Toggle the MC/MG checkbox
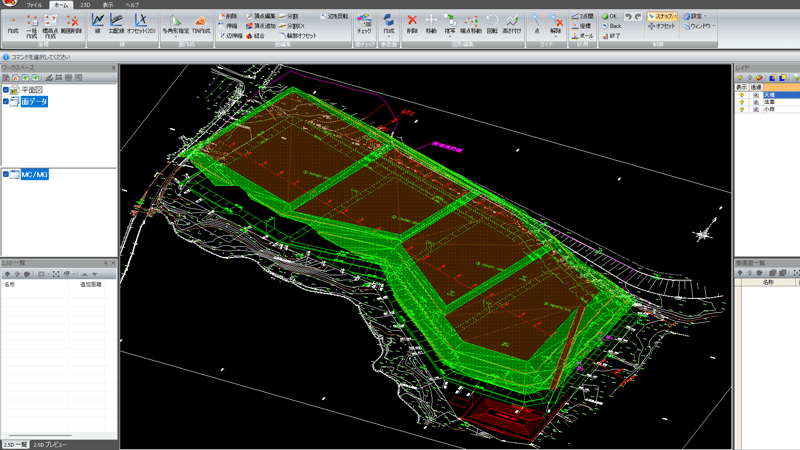Screen dimensions: 800x450 [6, 174]
